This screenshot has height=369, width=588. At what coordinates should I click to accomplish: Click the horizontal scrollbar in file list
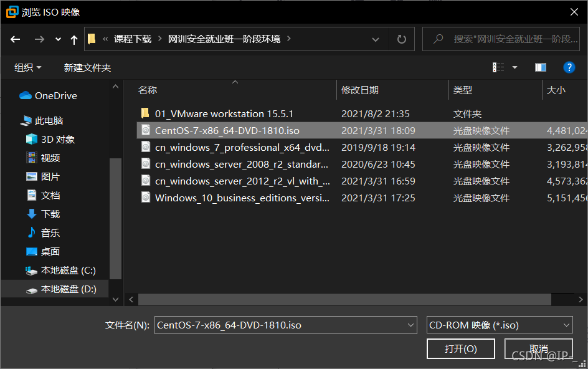pos(344,300)
